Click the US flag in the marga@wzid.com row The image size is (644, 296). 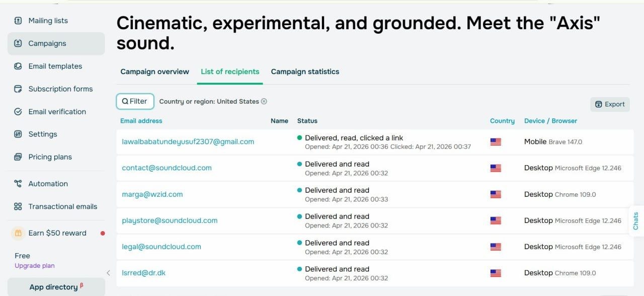point(496,194)
